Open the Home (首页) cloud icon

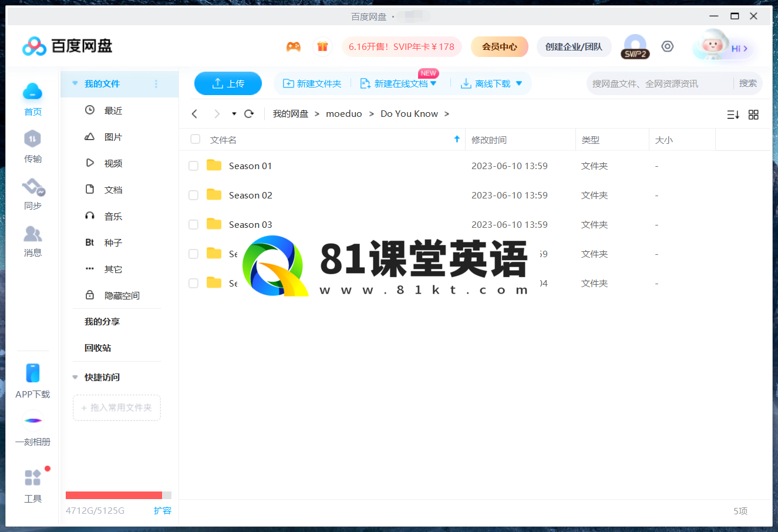[x=32, y=92]
